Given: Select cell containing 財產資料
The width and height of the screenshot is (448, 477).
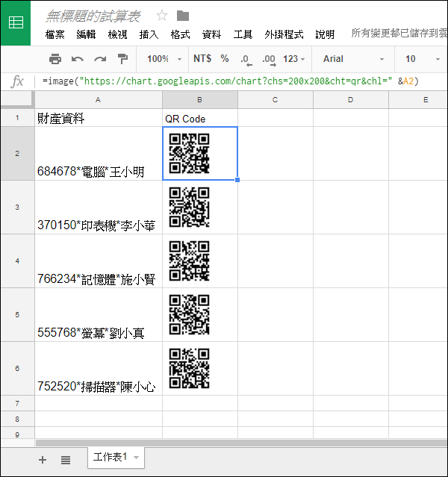Looking at the screenshot, I should pyautogui.click(x=99, y=118).
